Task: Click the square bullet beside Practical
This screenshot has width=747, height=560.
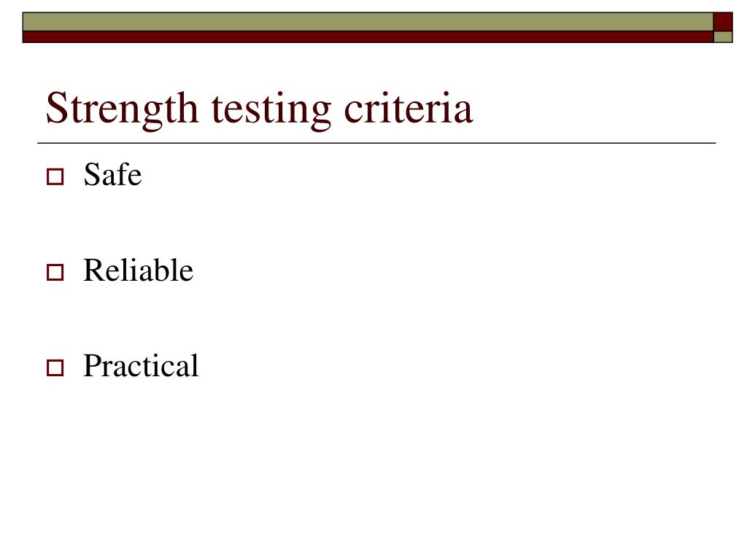Action: tap(55, 368)
